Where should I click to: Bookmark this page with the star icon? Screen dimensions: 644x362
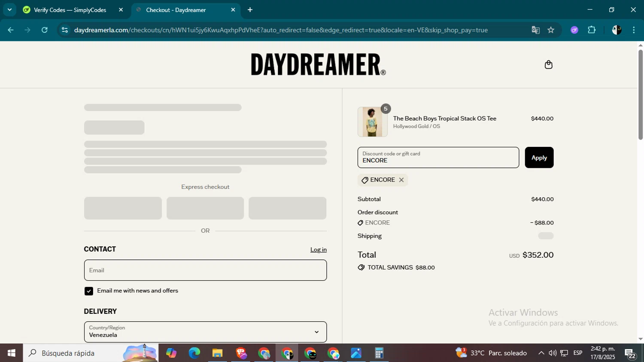(551, 30)
